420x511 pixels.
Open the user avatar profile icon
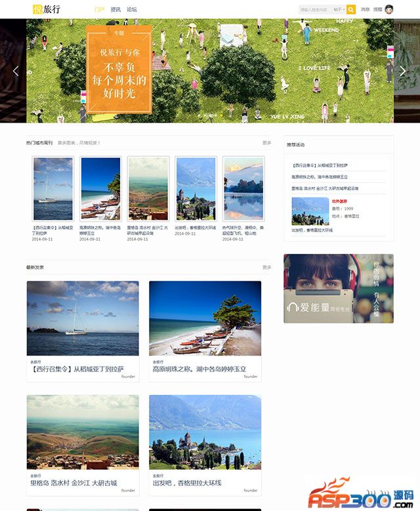388,9
